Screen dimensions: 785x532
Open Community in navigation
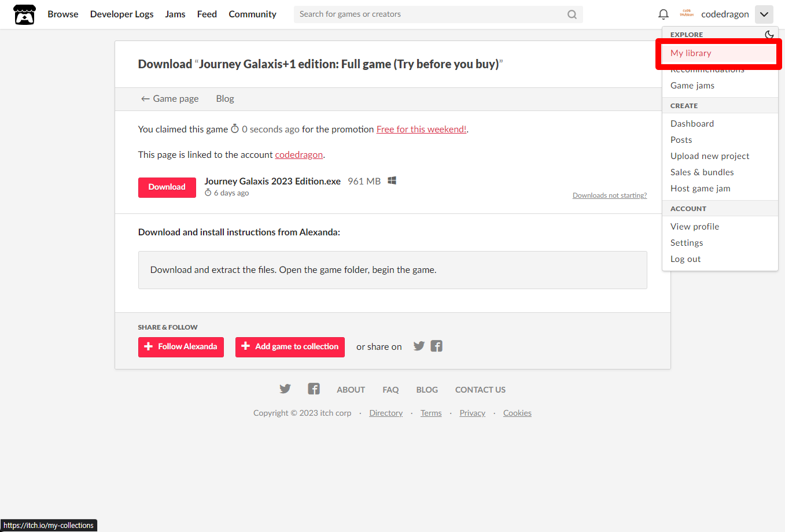point(252,14)
